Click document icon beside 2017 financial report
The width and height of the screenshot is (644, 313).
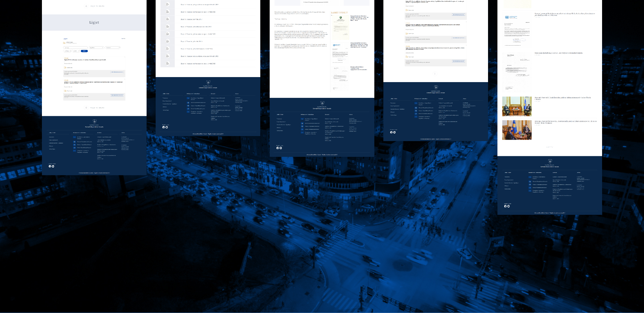coord(167,19)
